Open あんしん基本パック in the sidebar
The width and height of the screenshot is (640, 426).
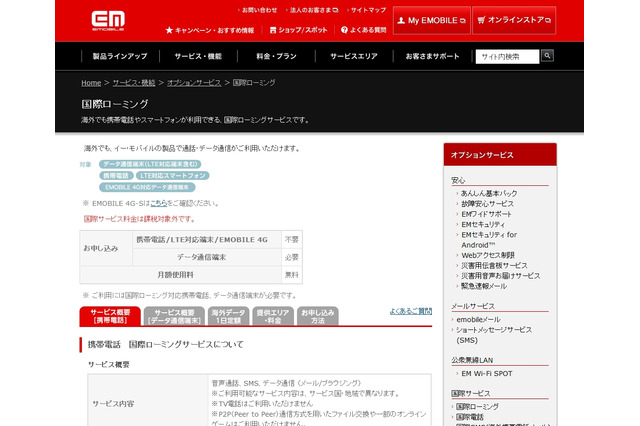click(489, 193)
